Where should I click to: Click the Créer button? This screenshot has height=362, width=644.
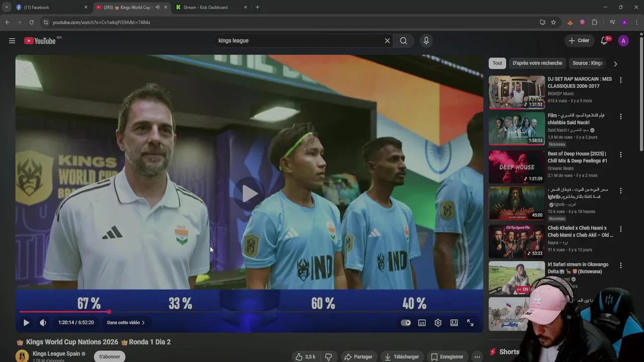pos(579,41)
